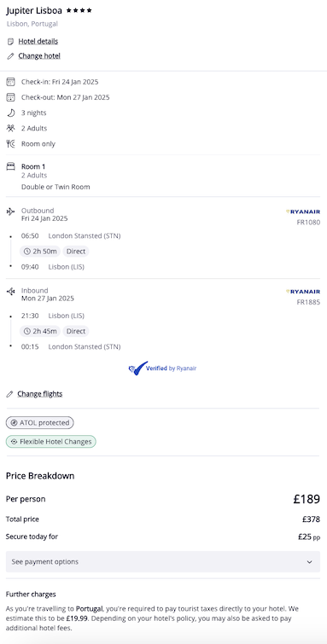Click the check-in calendar icon
Image resolution: width=327 pixels, height=644 pixels.
(11, 82)
